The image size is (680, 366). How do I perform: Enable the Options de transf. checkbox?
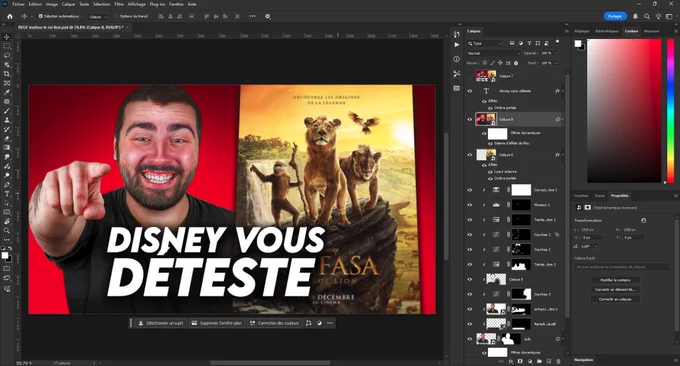point(116,16)
